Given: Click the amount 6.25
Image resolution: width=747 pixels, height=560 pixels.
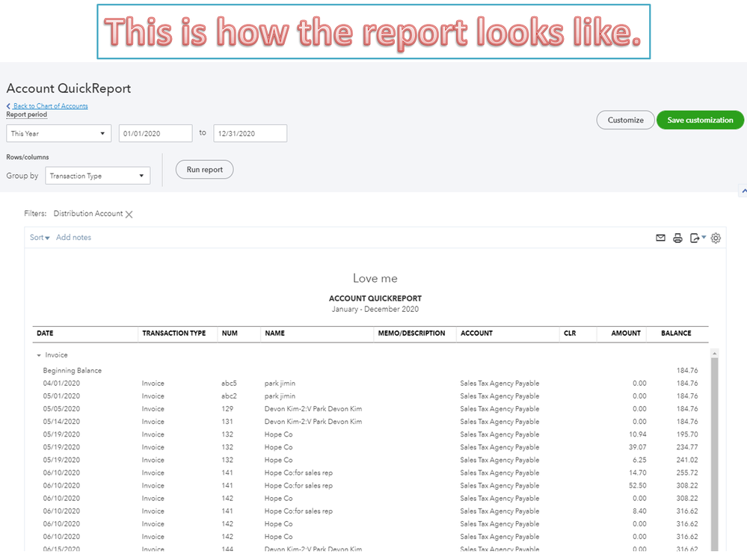Looking at the screenshot, I should [x=639, y=461].
